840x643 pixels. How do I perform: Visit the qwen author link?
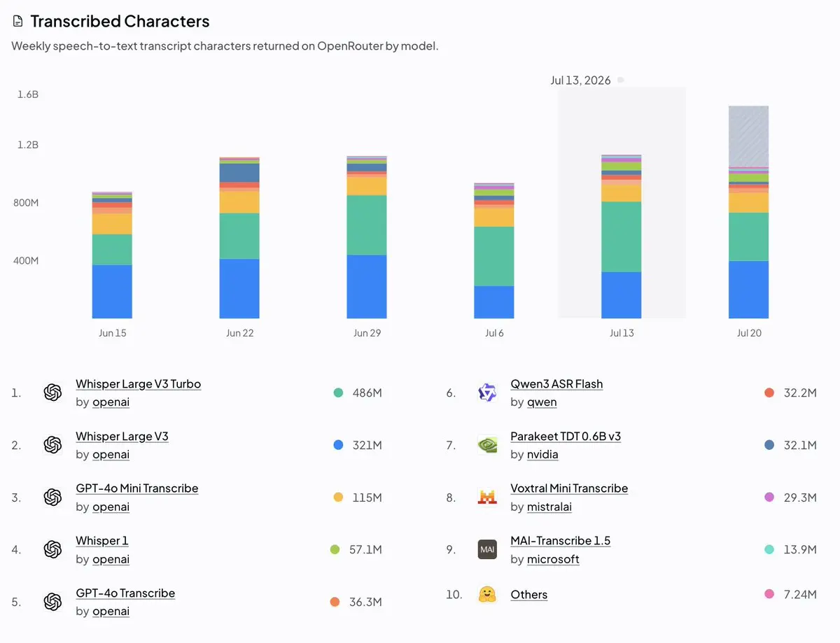point(542,402)
